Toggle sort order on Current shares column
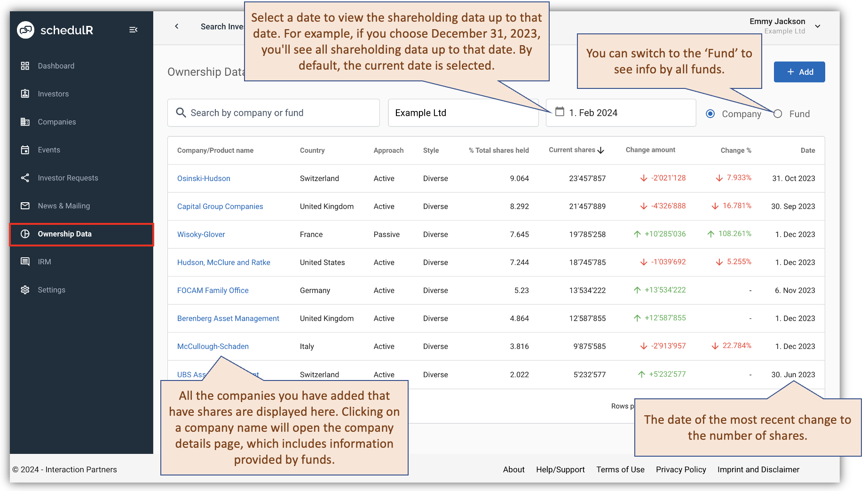Viewport: 868px width, 491px height. pyautogui.click(x=601, y=150)
